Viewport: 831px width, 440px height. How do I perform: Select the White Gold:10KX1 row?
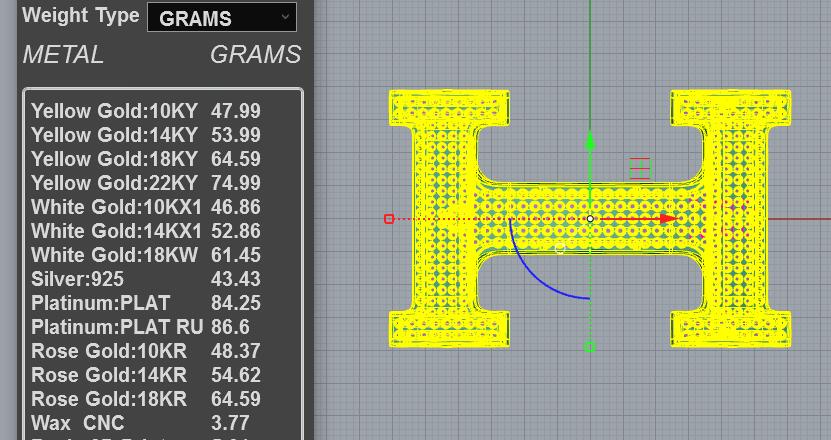coord(146,207)
